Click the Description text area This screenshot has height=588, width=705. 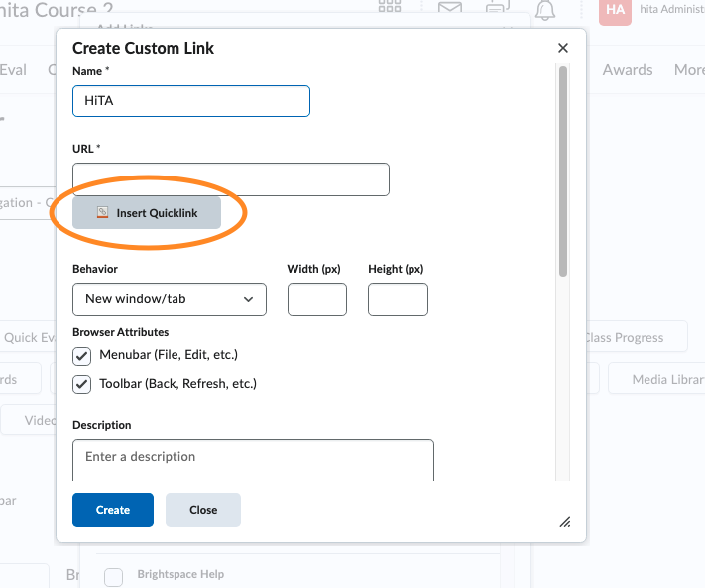point(253,460)
